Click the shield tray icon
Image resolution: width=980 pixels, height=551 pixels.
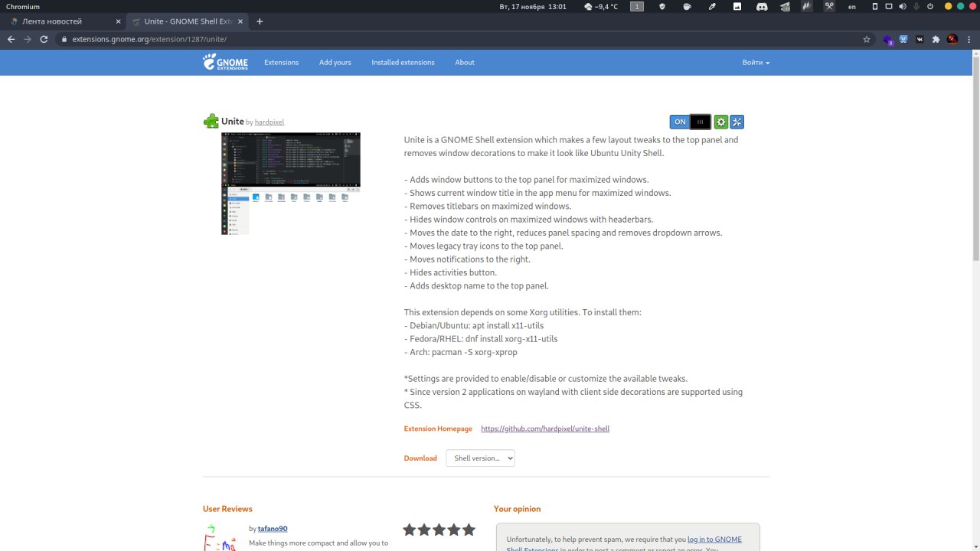(x=662, y=6)
